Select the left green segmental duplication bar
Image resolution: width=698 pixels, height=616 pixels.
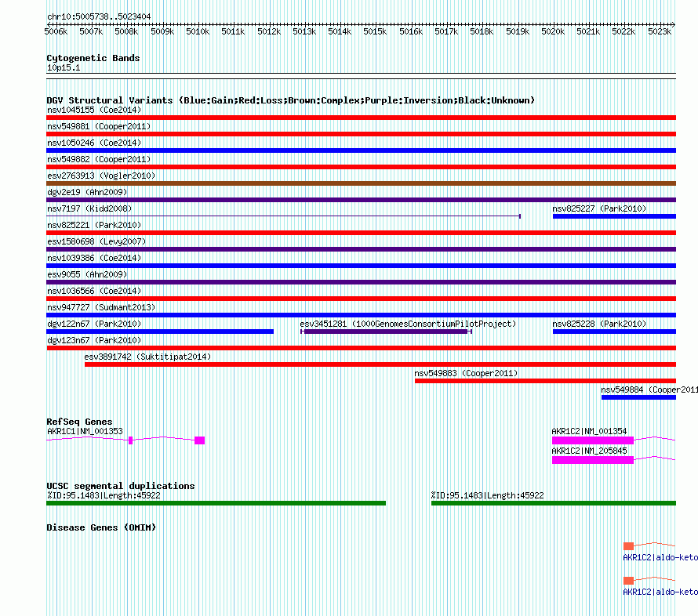point(216,503)
